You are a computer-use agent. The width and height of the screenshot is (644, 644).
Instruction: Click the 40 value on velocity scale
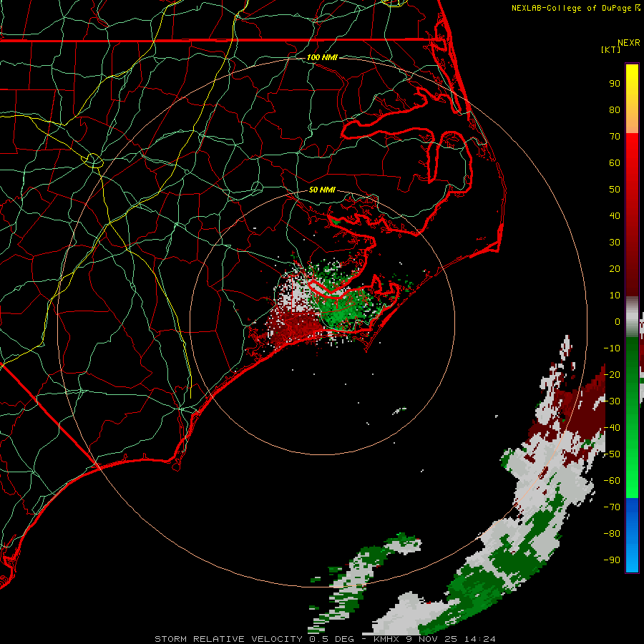[x=615, y=216]
